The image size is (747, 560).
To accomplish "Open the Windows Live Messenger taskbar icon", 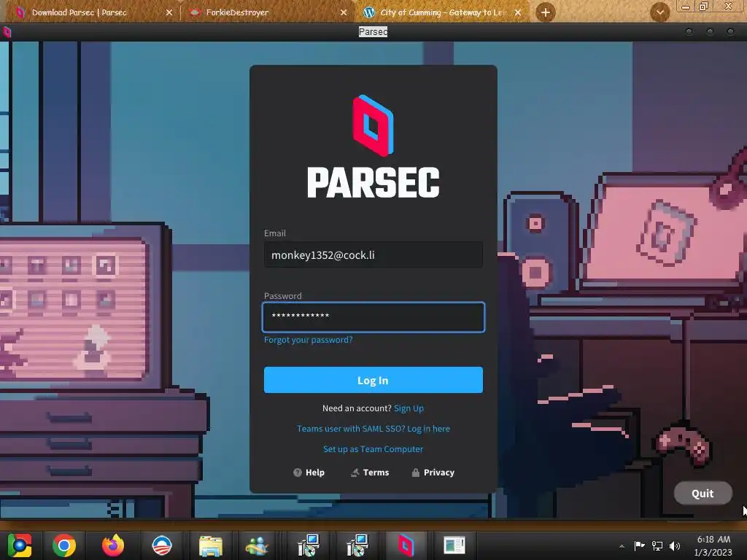I will click(258, 545).
